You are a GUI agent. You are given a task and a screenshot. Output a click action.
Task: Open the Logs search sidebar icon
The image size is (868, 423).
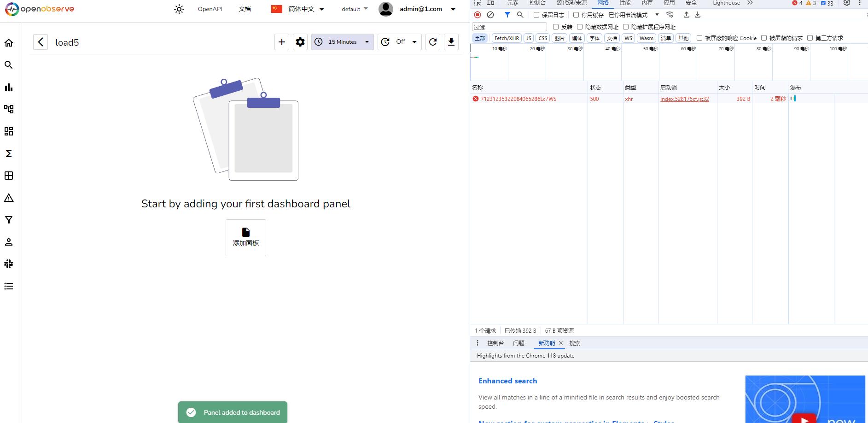coord(9,65)
